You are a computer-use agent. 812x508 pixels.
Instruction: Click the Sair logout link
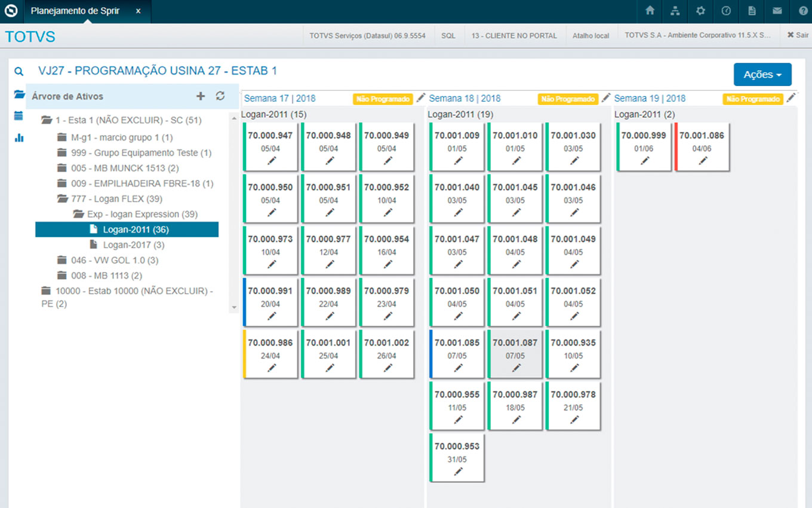tap(798, 35)
